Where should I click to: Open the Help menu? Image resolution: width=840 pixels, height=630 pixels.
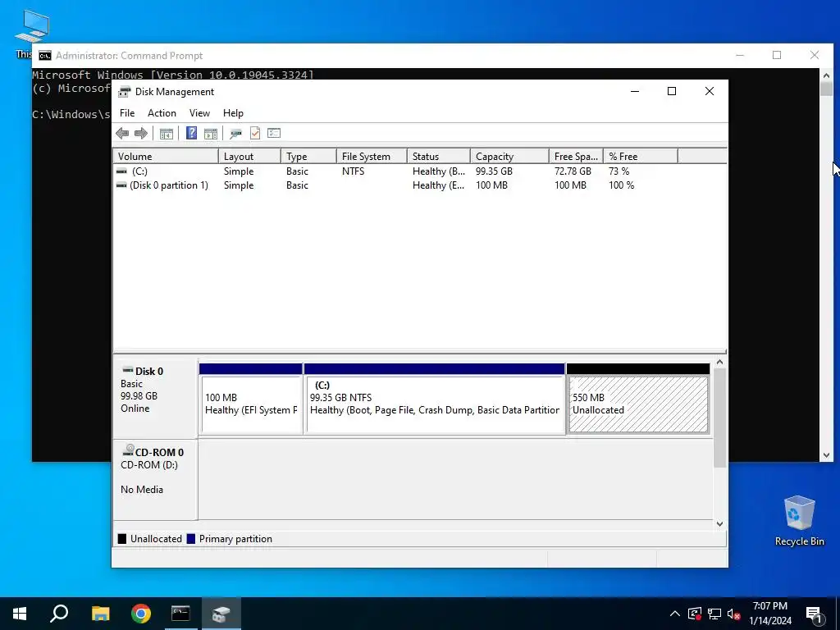pyautogui.click(x=233, y=113)
